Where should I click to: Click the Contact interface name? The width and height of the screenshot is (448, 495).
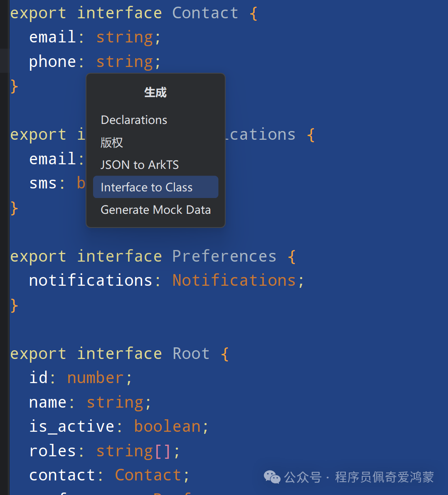point(205,13)
